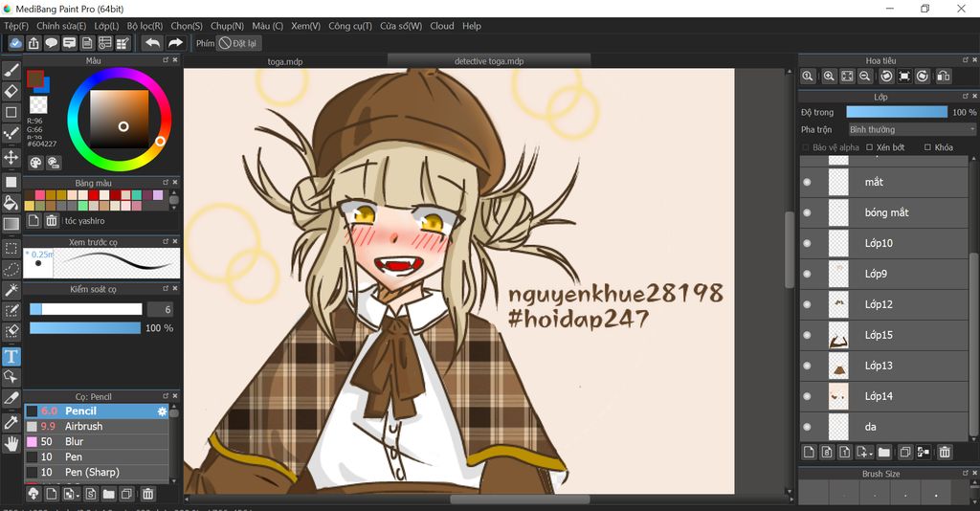
Task: Open the Công cụ(T) menu
Action: pos(350,26)
